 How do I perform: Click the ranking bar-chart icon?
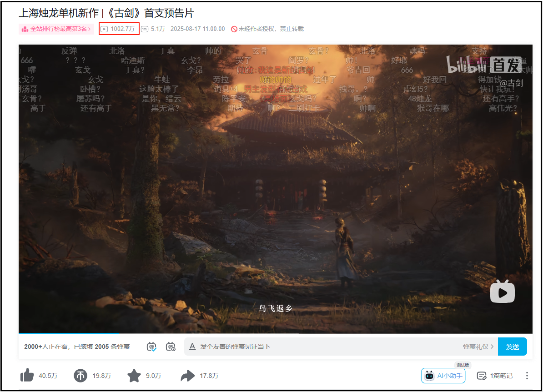(x=25, y=29)
